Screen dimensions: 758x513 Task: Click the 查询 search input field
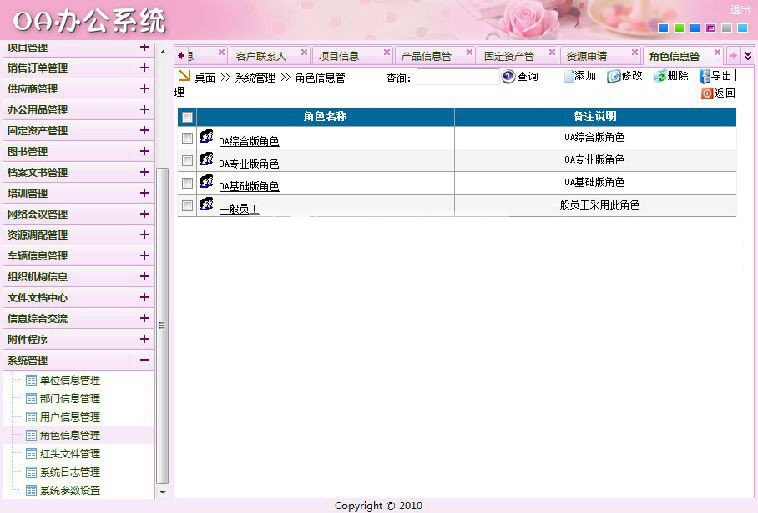point(455,77)
